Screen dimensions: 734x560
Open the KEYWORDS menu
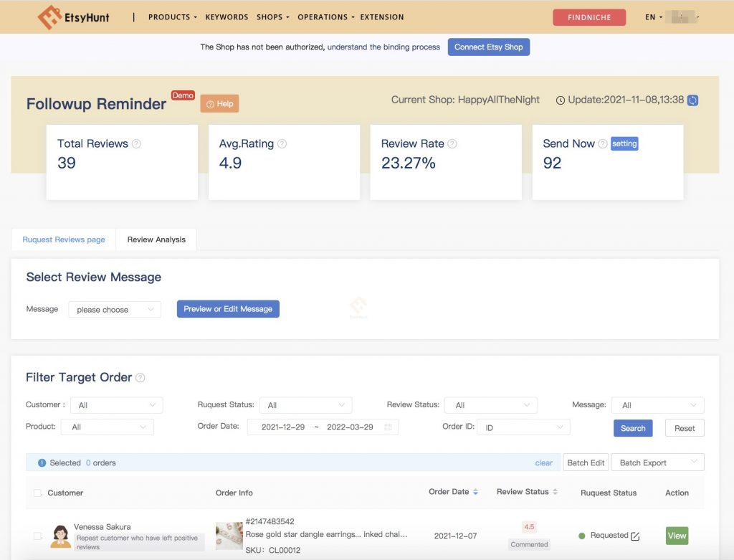pyautogui.click(x=227, y=16)
